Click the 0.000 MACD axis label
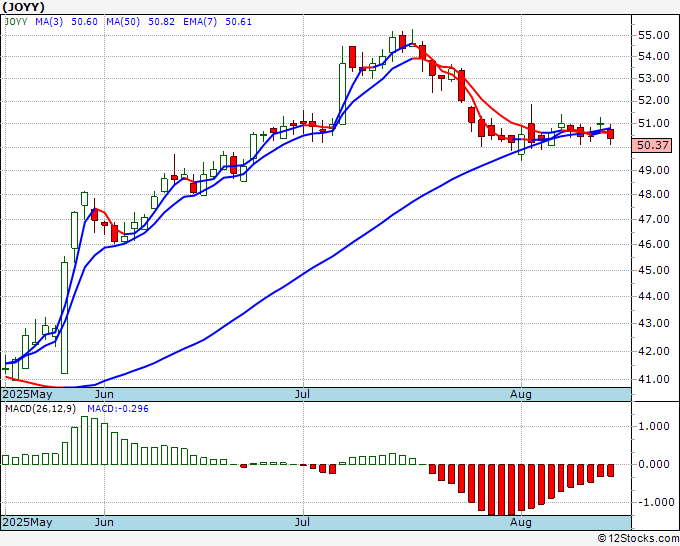Screen dimensions: 680x546 click(654, 464)
